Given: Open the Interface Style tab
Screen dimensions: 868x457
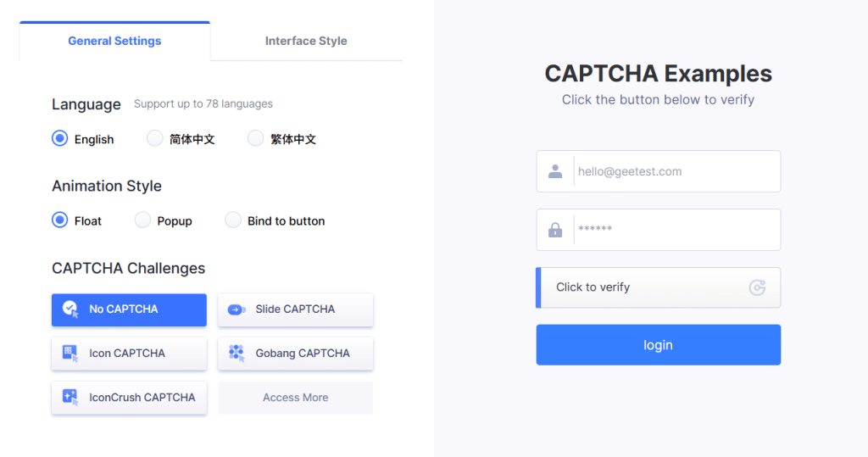Looking at the screenshot, I should pyautogui.click(x=306, y=41).
